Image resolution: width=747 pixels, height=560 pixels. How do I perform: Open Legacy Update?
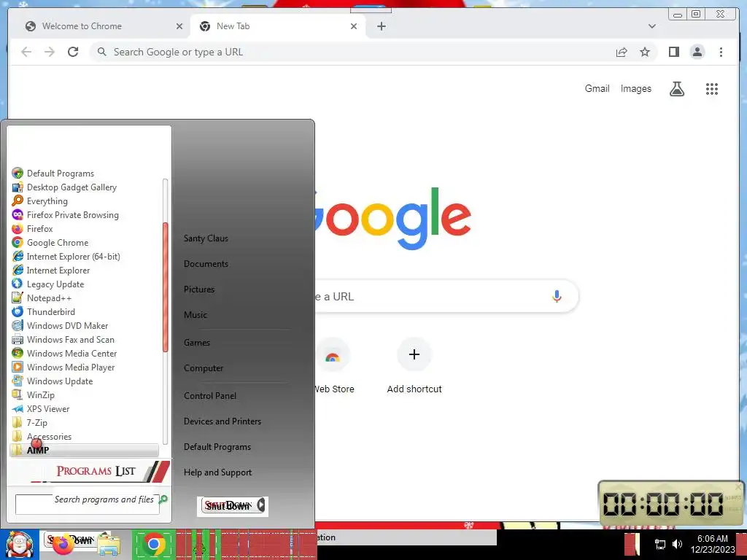48,284
